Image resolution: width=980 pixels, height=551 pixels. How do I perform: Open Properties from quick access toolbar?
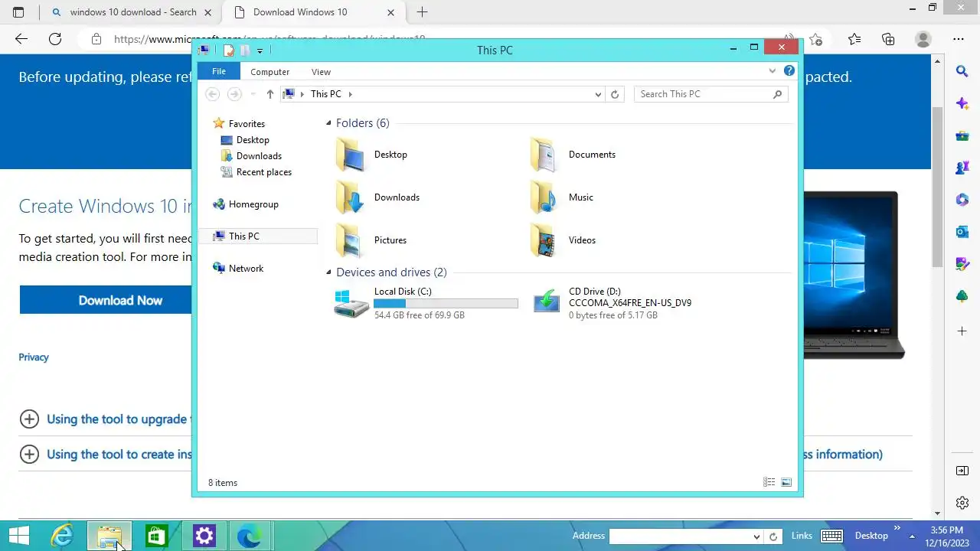click(228, 50)
